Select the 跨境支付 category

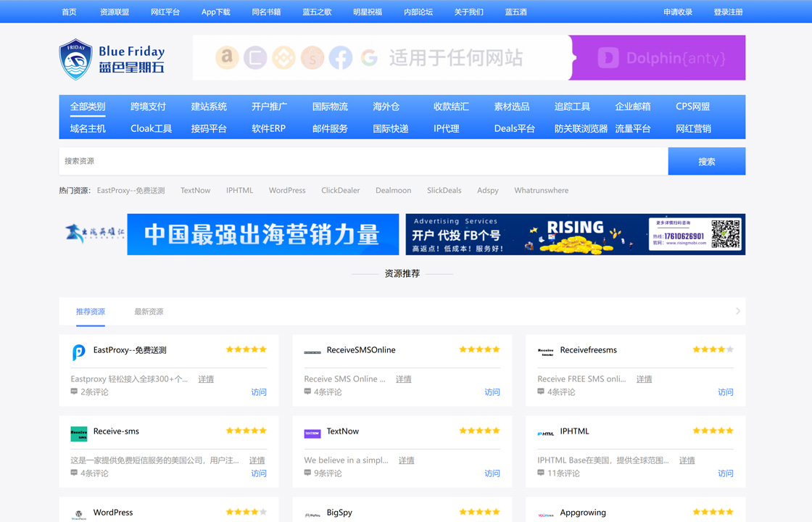[148, 107]
